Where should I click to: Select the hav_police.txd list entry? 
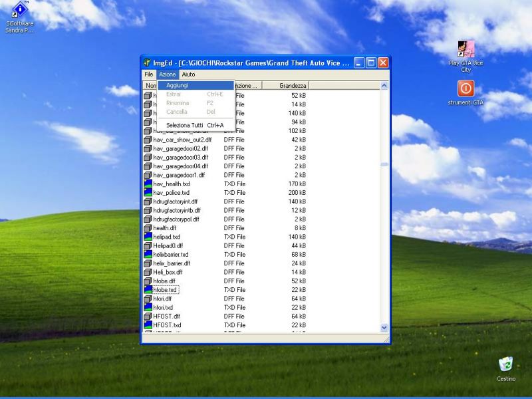click(171, 193)
